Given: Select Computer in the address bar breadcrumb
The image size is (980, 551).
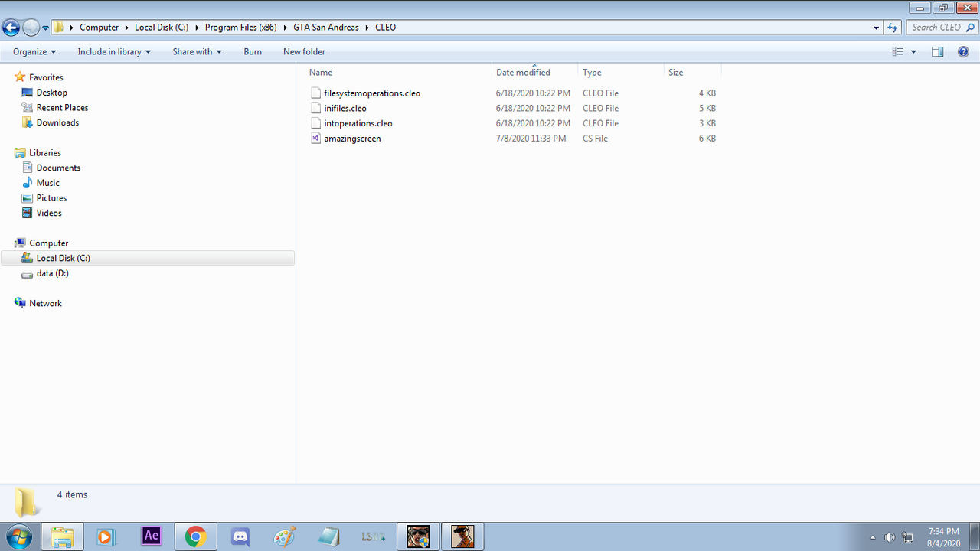Looking at the screenshot, I should click(100, 28).
